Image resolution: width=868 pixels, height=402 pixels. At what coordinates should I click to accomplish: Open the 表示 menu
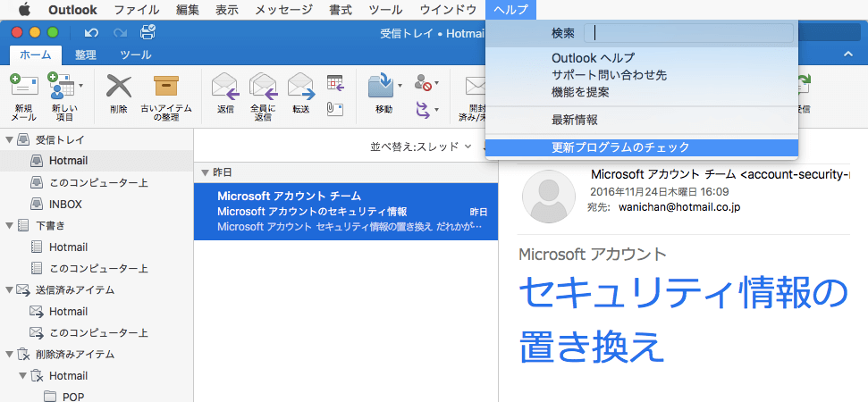228,10
